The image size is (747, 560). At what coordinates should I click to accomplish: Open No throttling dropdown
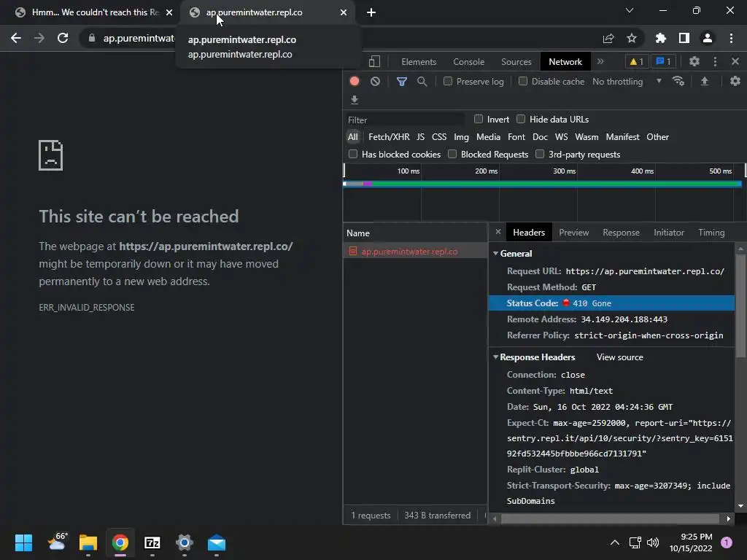(x=627, y=82)
